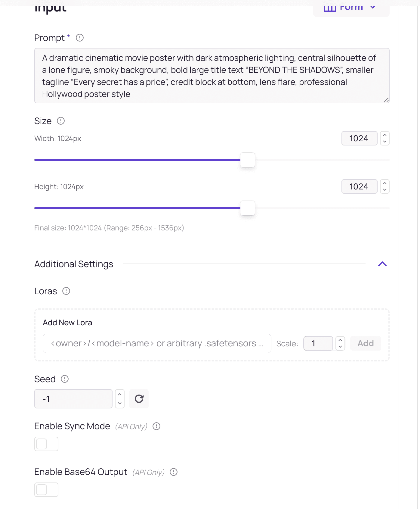Click the Lora Scale stepper arrows
This screenshot has height=509, width=420.
[340, 343]
